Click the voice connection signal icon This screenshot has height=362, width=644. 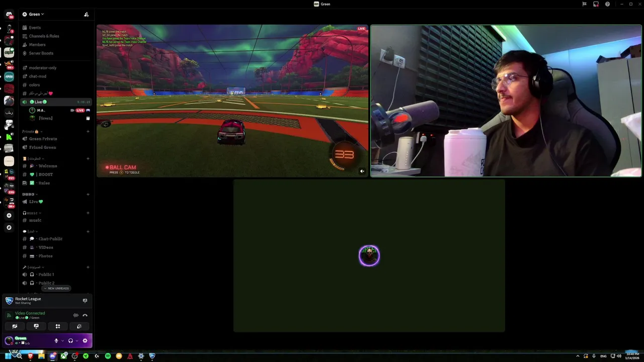click(x=9, y=315)
